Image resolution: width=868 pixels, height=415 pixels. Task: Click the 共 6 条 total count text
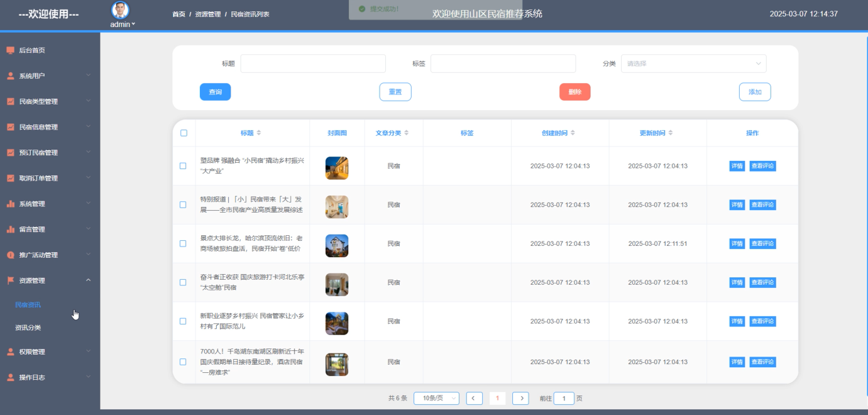tap(398, 398)
